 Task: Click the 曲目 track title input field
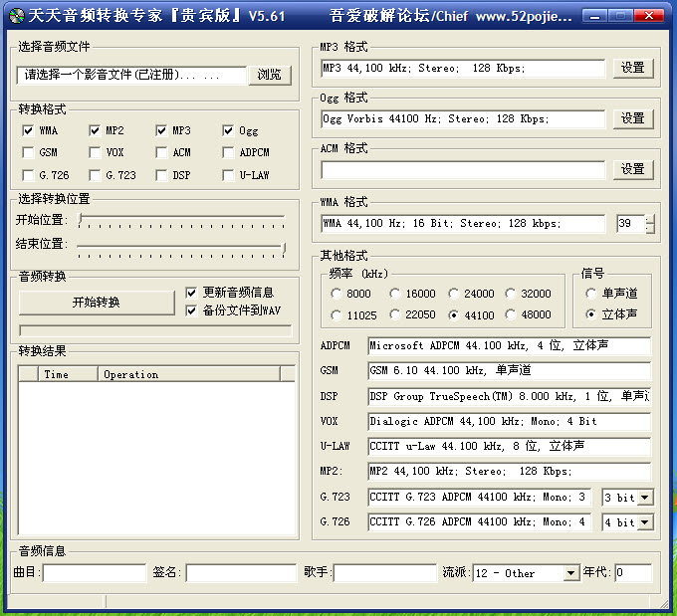coord(95,573)
